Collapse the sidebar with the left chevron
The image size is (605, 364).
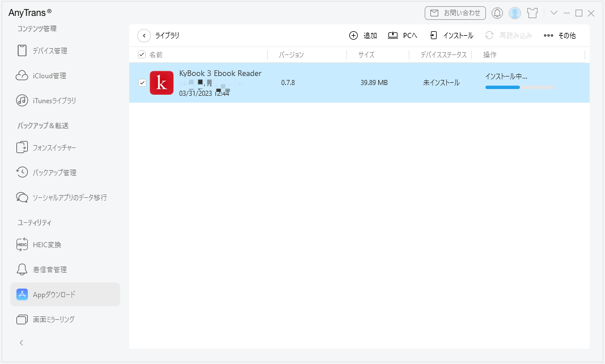pyautogui.click(x=21, y=342)
